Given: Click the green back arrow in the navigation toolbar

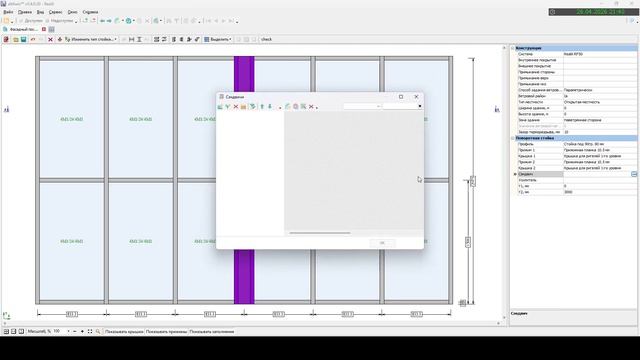Looking at the screenshot, I should pyautogui.click(x=102, y=21).
